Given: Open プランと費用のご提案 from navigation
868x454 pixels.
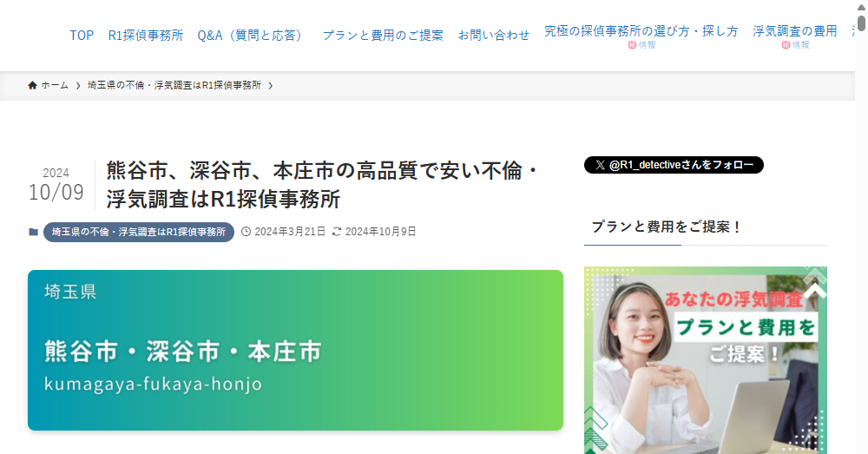Looking at the screenshot, I should click(383, 36).
